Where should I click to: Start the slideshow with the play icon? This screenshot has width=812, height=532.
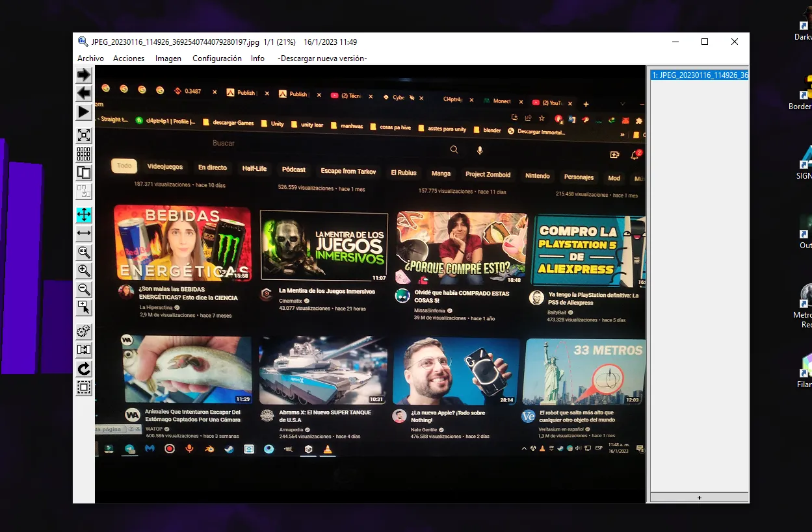[x=84, y=112]
